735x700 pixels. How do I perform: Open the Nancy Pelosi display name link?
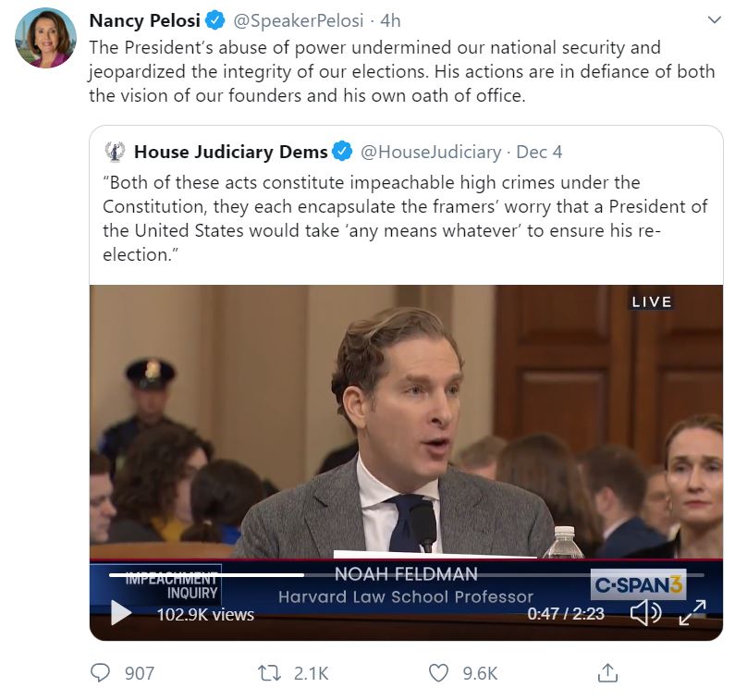145,20
